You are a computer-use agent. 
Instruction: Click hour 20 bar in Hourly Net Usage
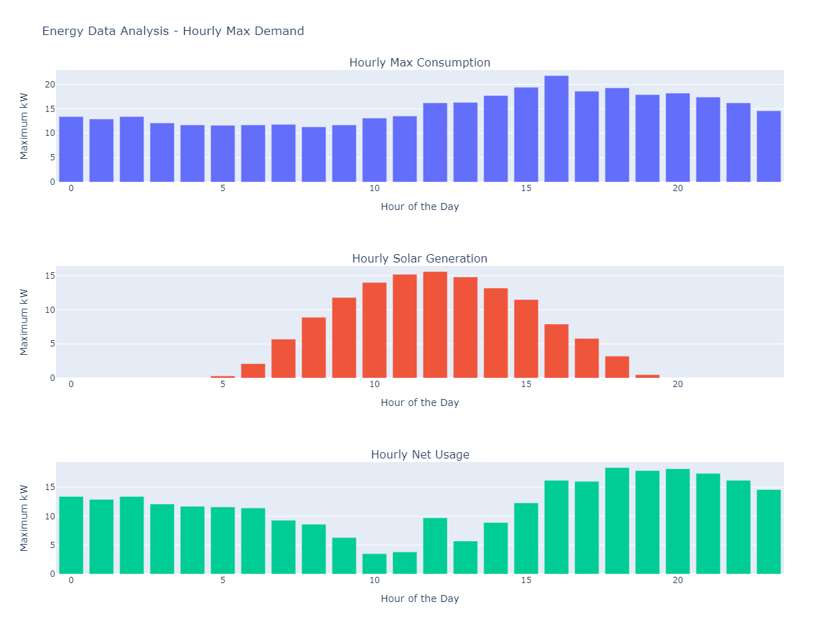[x=678, y=521]
